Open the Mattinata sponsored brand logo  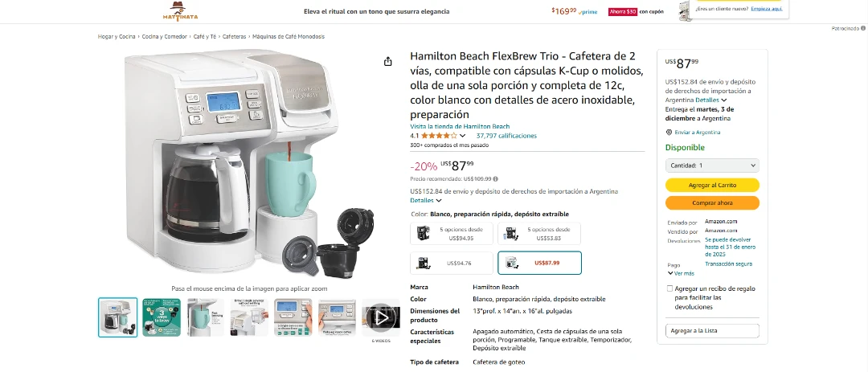(181, 11)
